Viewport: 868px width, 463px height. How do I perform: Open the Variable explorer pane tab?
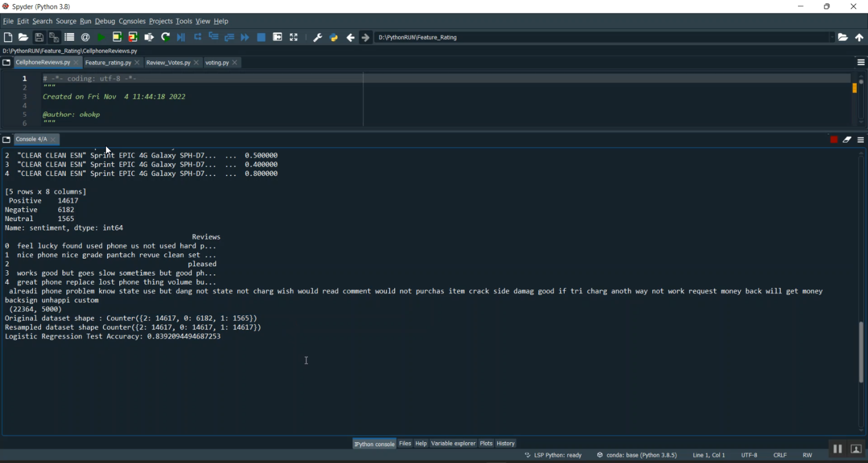point(453,443)
